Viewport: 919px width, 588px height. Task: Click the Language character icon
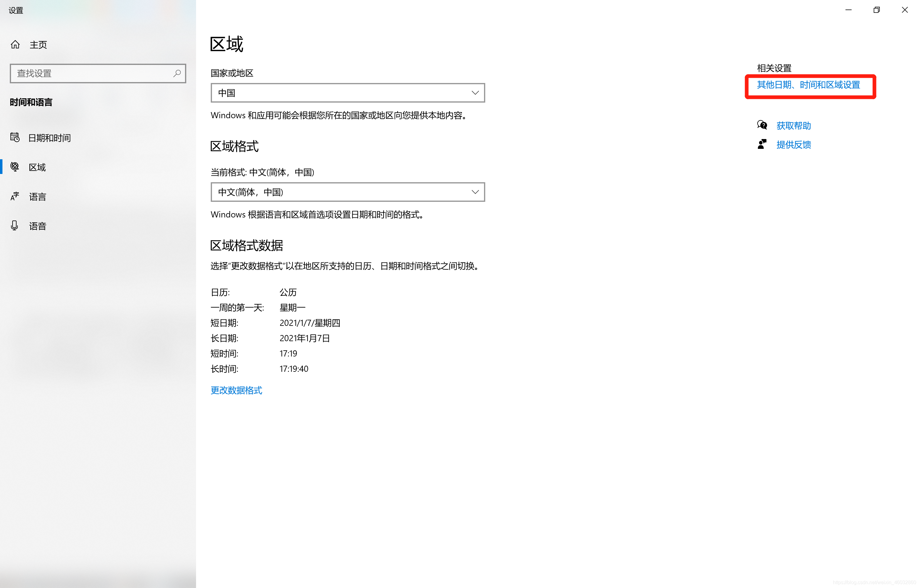[x=15, y=196]
